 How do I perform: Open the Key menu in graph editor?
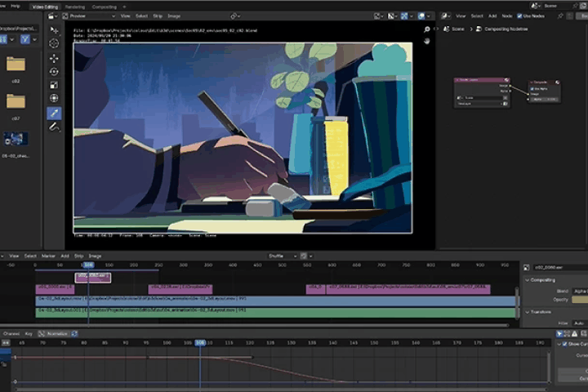[x=29, y=333]
